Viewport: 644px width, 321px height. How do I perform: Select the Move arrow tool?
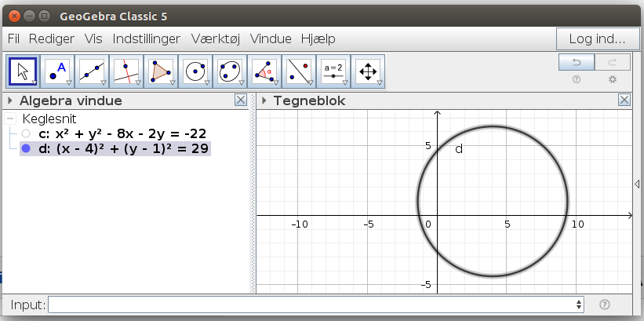[x=23, y=71]
